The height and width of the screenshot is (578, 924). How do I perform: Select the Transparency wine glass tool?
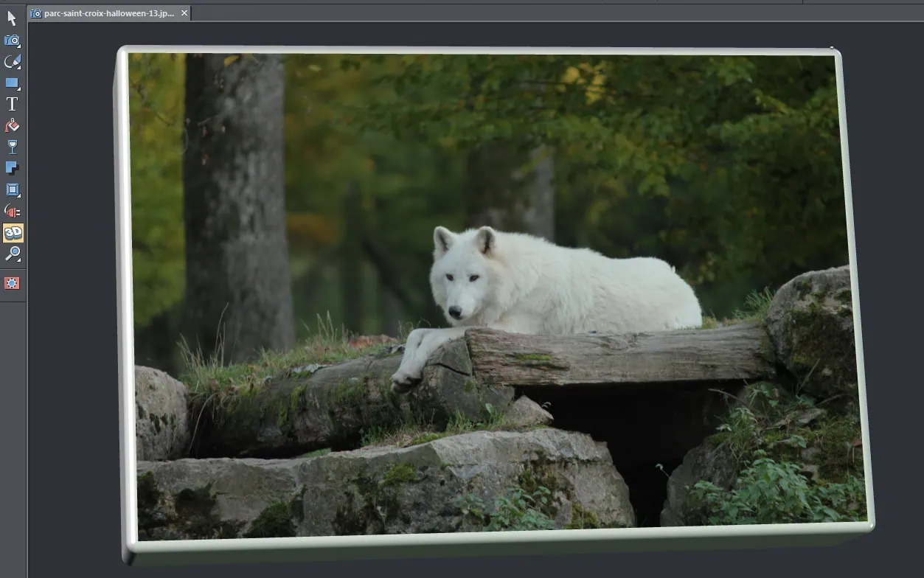(x=13, y=147)
